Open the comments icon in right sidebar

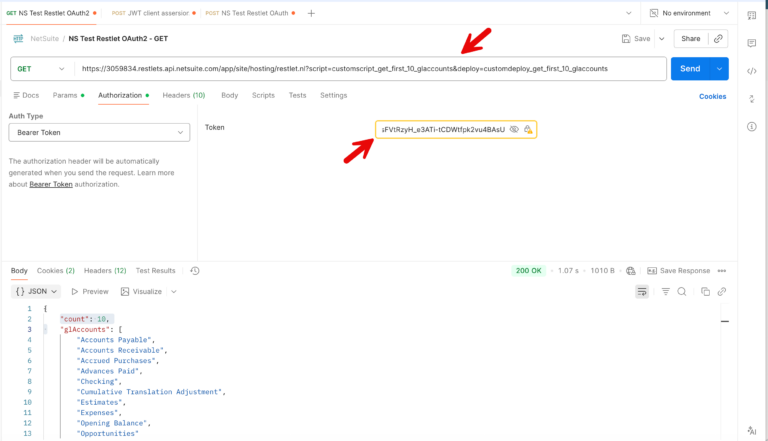coord(751,43)
